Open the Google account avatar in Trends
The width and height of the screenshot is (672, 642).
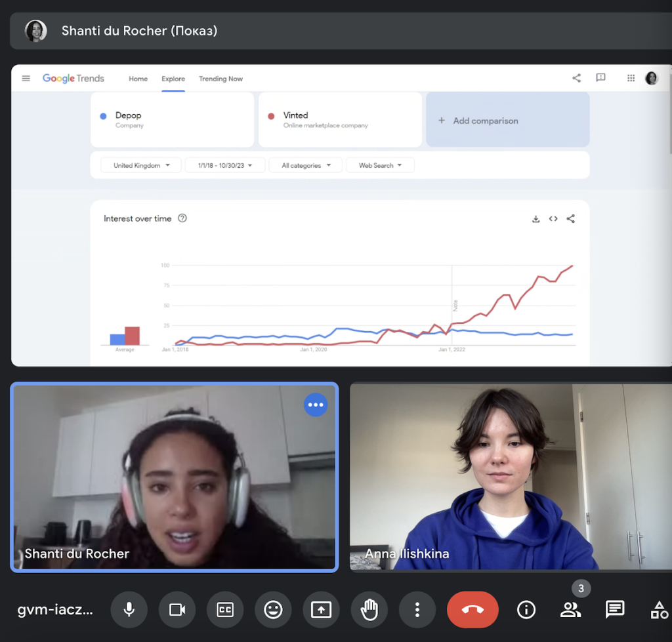click(652, 78)
